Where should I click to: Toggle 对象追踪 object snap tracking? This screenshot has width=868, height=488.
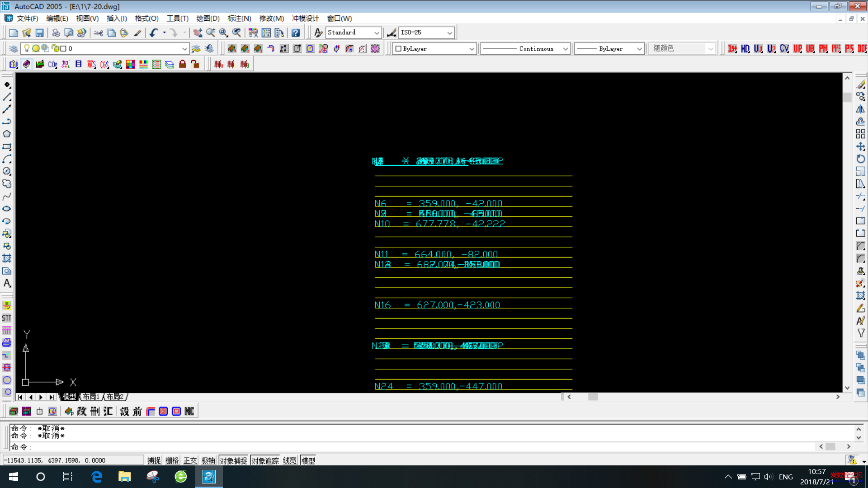[x=265, y=460]
